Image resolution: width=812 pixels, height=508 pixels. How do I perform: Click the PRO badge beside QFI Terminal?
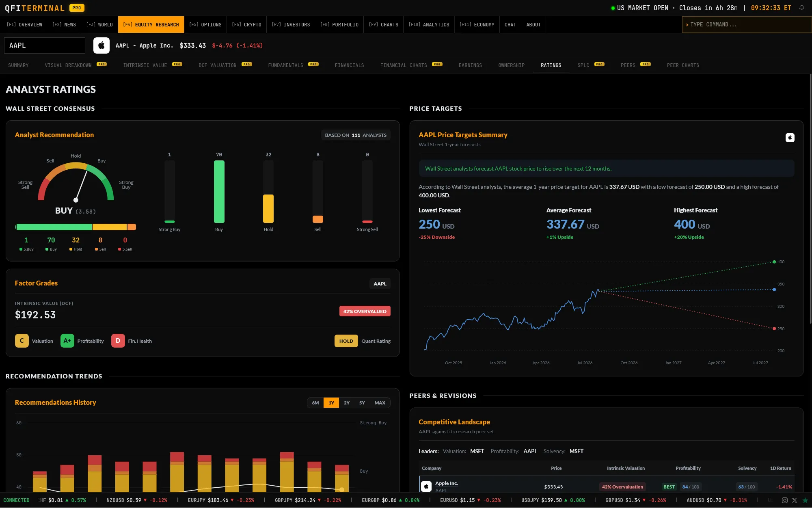(77, 8)
